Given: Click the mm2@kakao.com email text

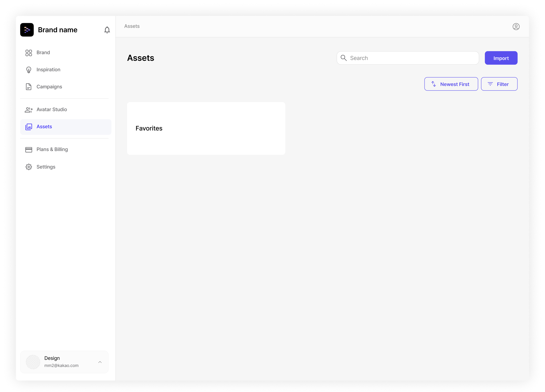Looking at the screenshot, I should 62,365.
